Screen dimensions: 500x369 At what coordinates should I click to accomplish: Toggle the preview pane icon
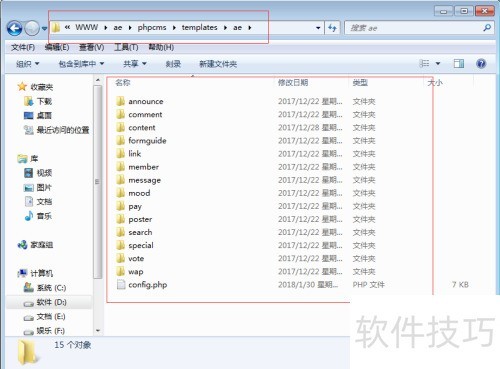(459, 63)
